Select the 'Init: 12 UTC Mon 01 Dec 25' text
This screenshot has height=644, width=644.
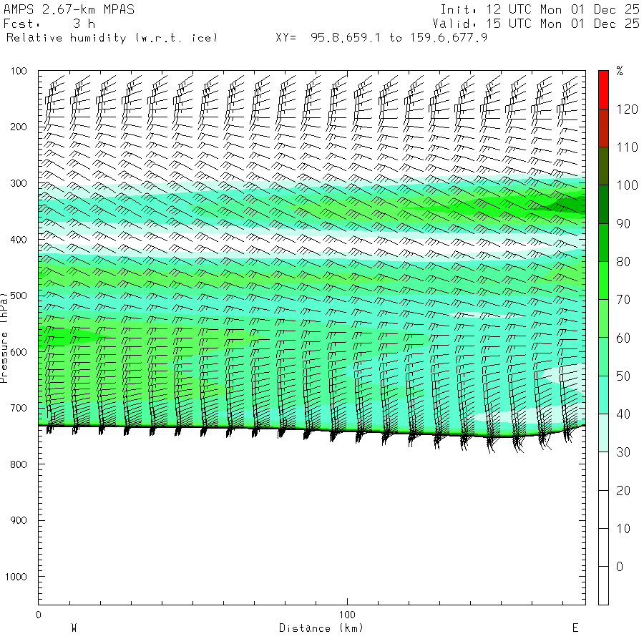click(x=540, y=10)
